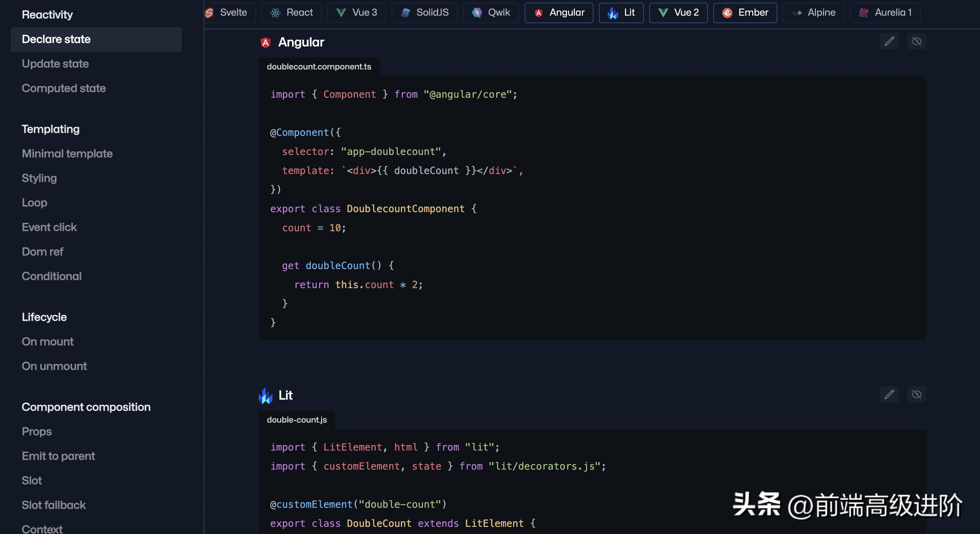Expand the Templating section
Screen dimensions: 980x534
tap(50, 129)
